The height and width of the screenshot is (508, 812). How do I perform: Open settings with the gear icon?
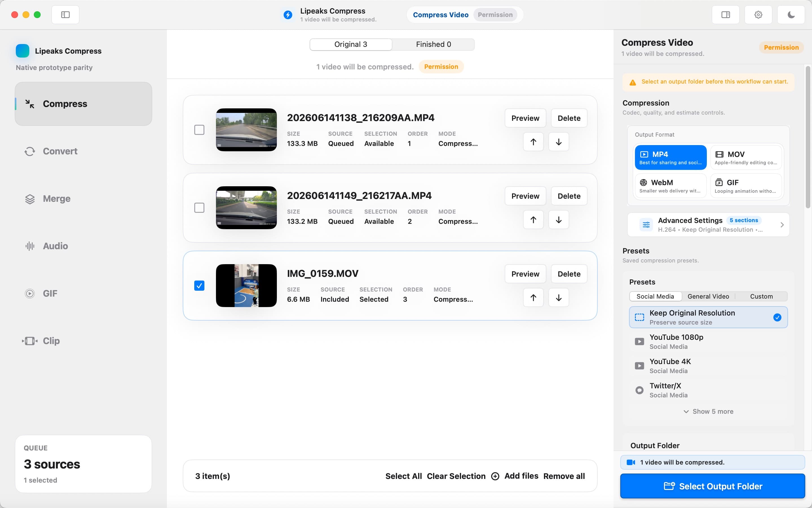[758, 15]
